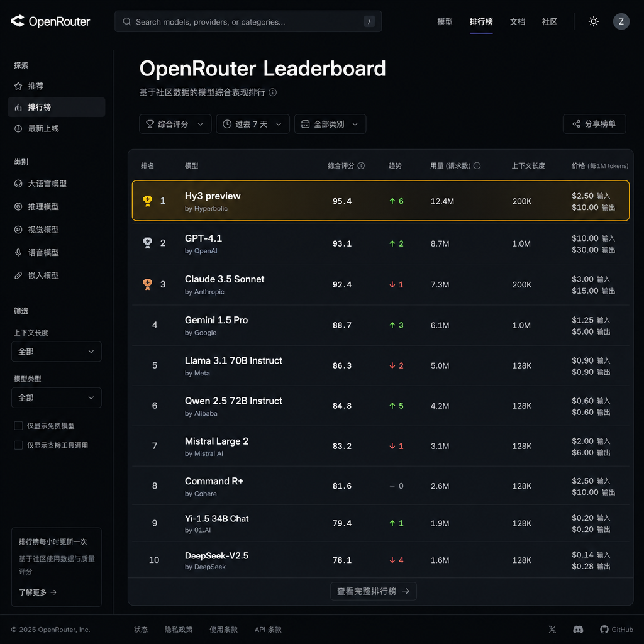Open the 使用条款 footer link
Image resolution: width=644 pixels, height=644 pixels.
[x=223, y=629]
